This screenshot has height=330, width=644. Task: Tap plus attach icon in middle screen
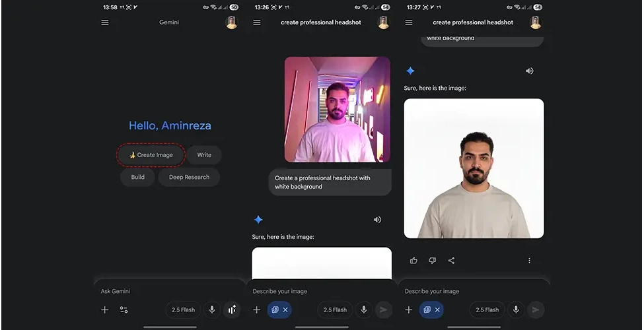click(x=257, y=310)
